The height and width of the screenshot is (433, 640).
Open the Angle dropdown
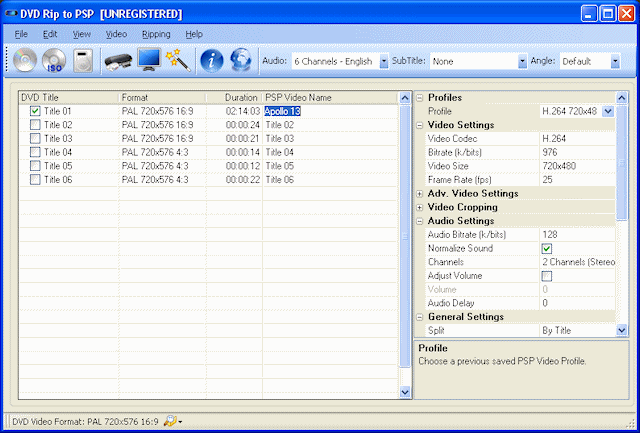tap(615, 62)
